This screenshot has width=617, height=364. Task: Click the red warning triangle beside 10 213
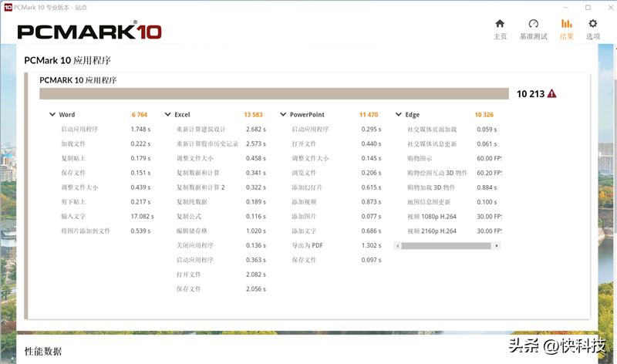(551, 93)
